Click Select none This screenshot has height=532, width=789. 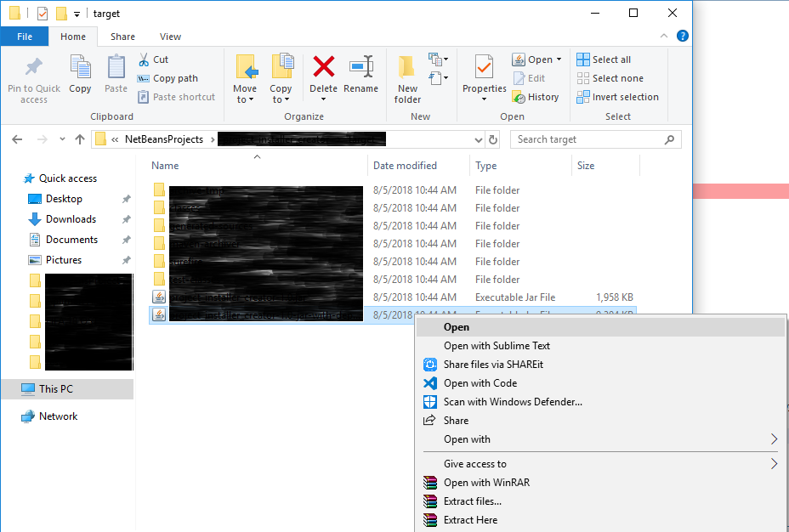point(610,78)
